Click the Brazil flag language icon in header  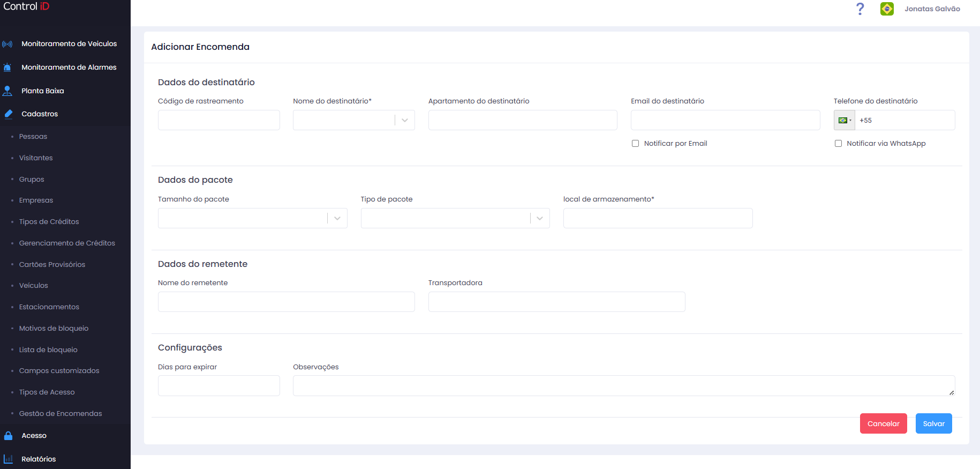(x=887, y=9)
